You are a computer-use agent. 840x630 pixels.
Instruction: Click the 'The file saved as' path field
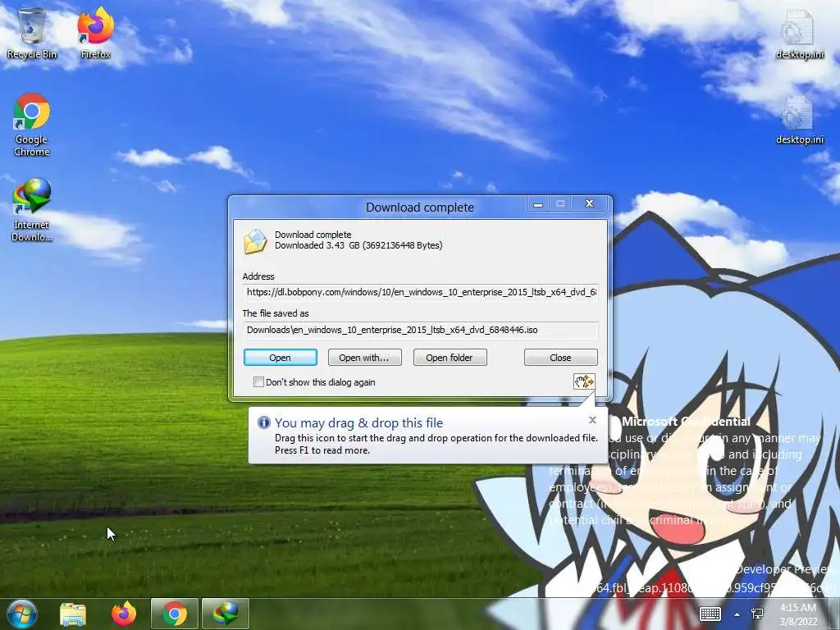coord(420,330)
